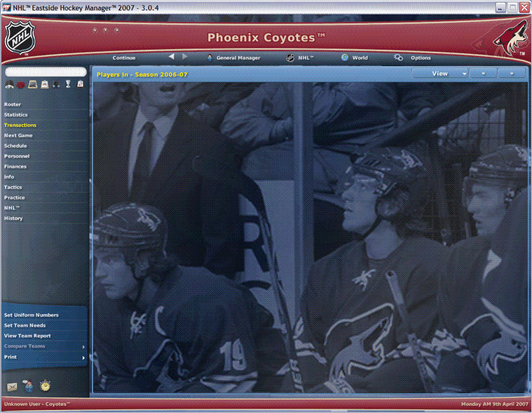Click the third small round header button
Screen dimensions: 532x413
pyautogui.click(x=117, y=30)
